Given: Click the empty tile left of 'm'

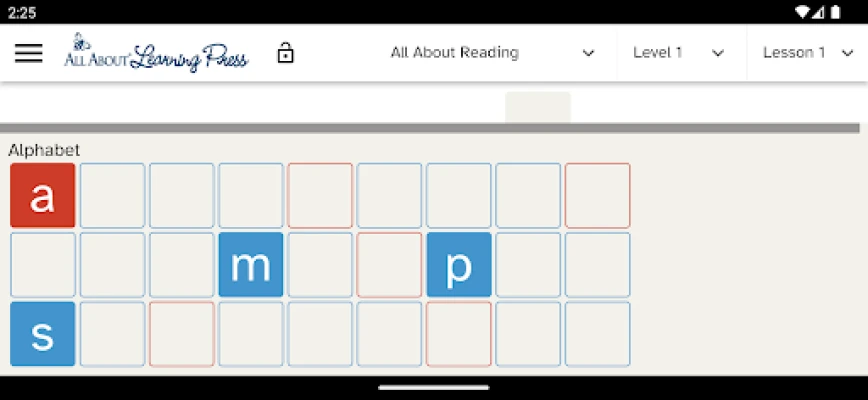Looking at the screenshot, I should (182, 265).
